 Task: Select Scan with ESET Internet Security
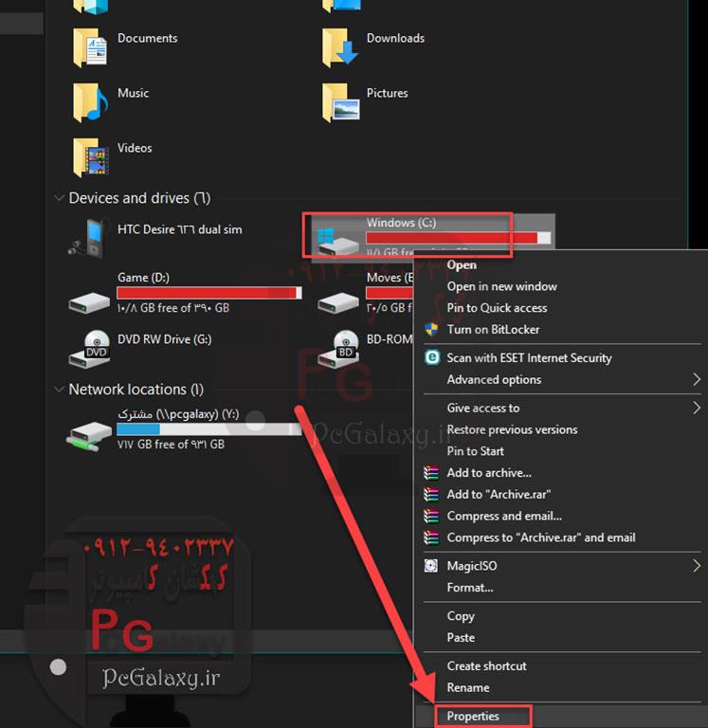click(x=529, y=358)
